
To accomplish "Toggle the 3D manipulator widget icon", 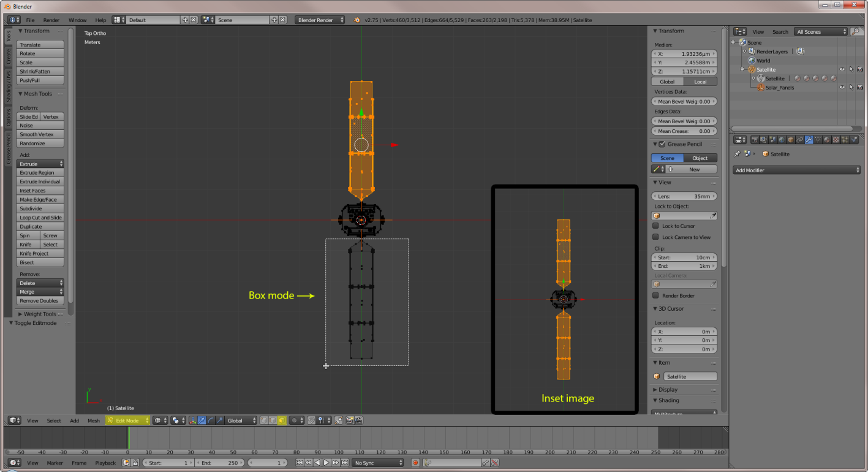I will pyautogui.click(x=193, y=421).
